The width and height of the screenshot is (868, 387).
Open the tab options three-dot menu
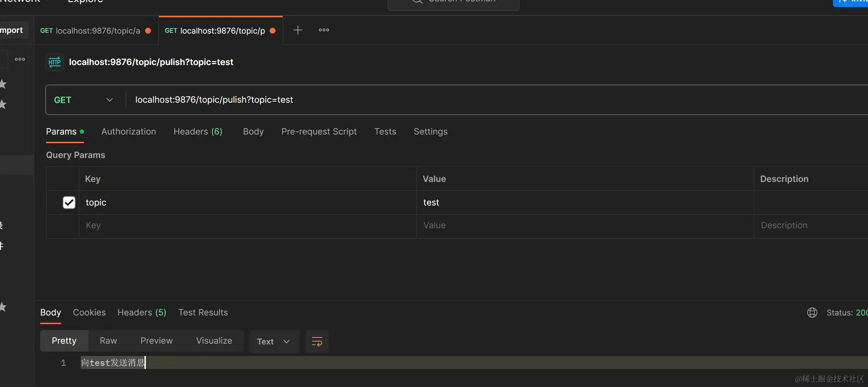click(x=324, y=30)
